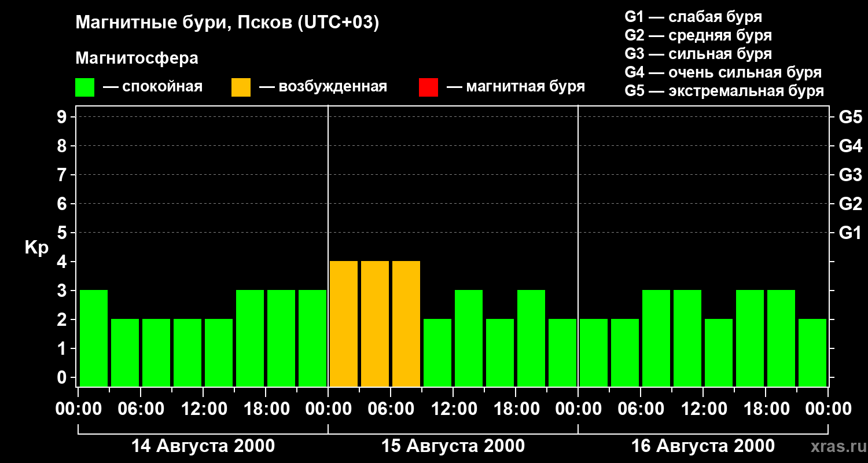Click the Kp axis value 4
868x463 pixels.
tap(62, 262)
